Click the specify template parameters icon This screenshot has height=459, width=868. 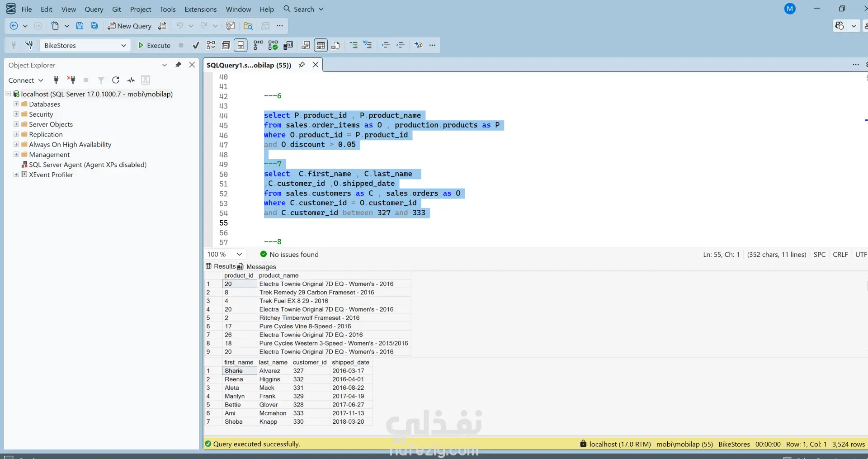[x=418, y=45]
